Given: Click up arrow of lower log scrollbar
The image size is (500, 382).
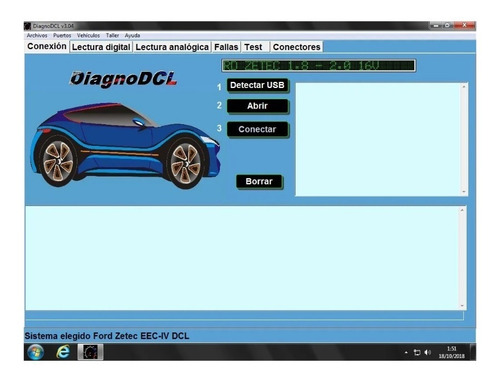Looking at the screenshot, I should coord(462,210).
